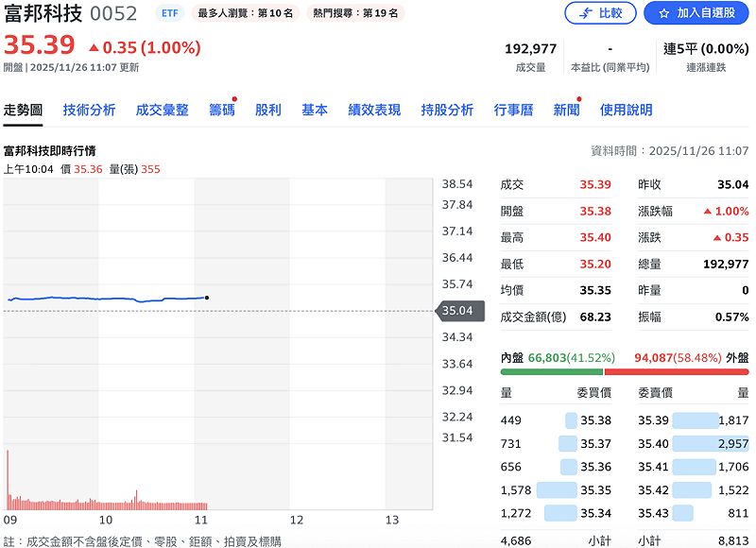Click the black dot ending the price line
Screen dimensions: 756x548
click(207, 298)
